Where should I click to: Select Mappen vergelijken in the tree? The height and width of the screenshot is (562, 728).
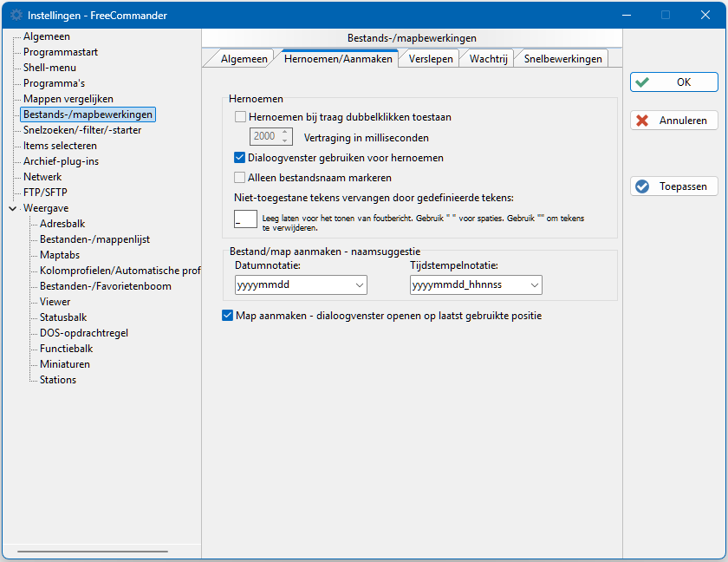point(68,99)
